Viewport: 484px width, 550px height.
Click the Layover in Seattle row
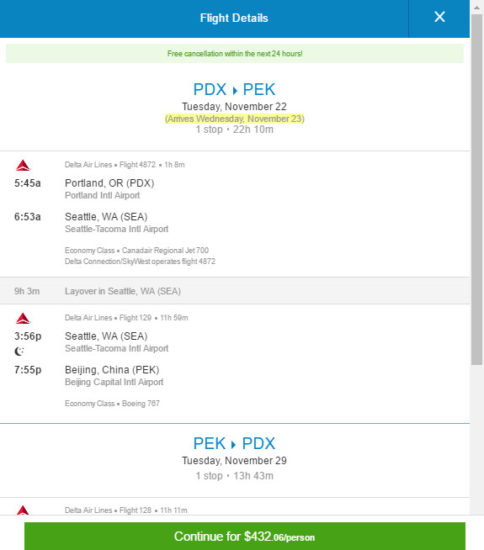(x=235, y=291)
